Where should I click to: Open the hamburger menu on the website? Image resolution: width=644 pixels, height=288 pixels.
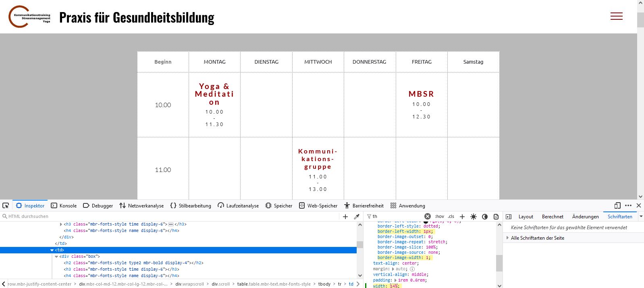616,16
